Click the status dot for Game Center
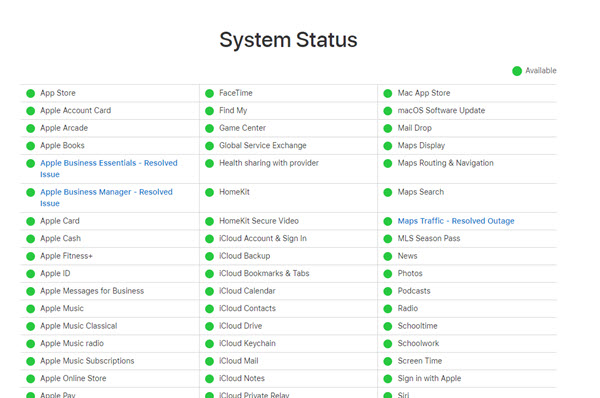This screenshot has height=398, width=600. 209,128
